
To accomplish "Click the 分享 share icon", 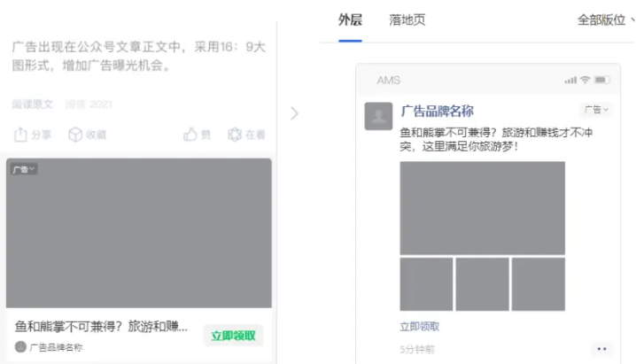I will [x=20, y=134].
